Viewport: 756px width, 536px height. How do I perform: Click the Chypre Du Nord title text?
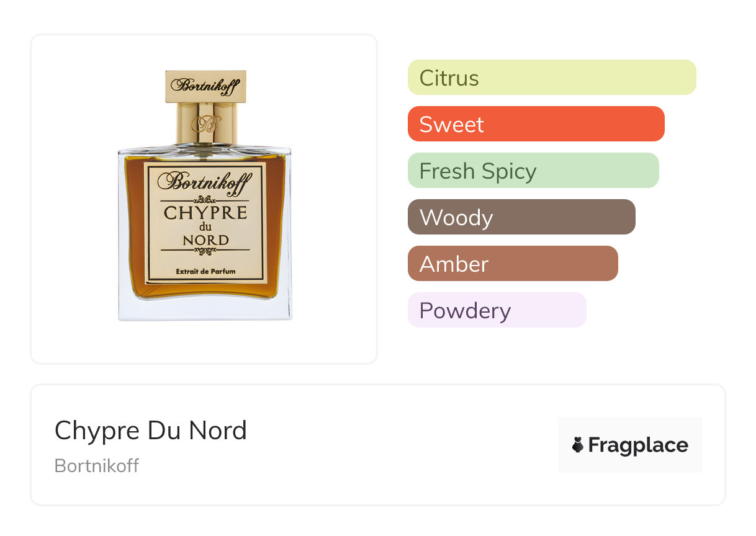tap(151, 431)
